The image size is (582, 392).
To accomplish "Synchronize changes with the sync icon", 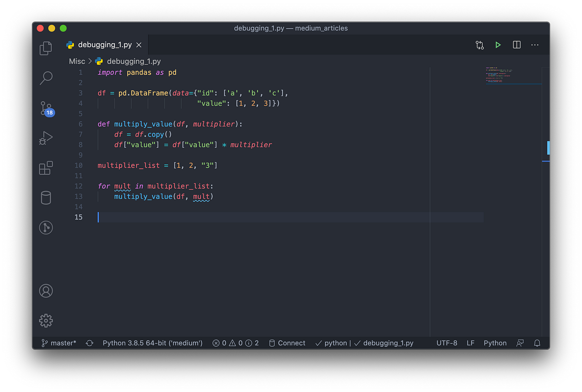I will pyautogui.click(x=89, y=343).
